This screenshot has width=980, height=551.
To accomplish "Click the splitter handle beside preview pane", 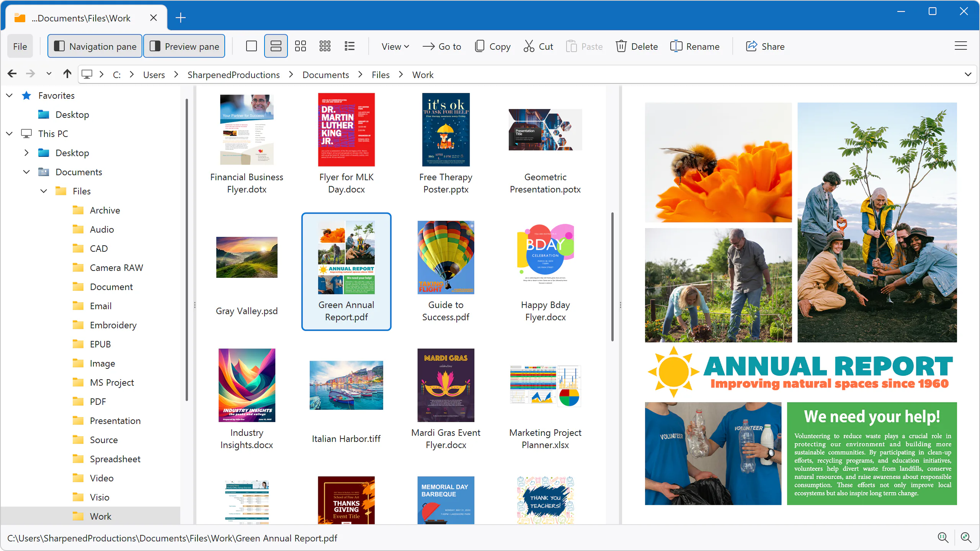I will click(620, 305).
